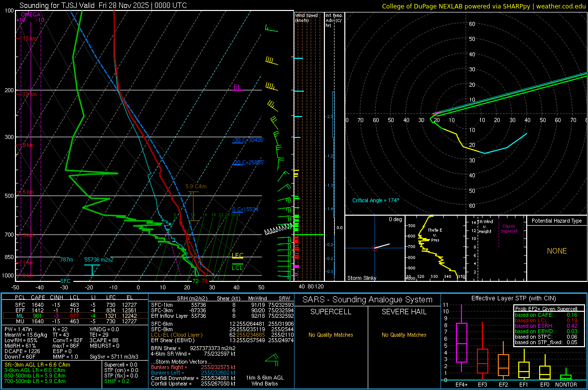588x390 pixels.
Task: Click the Prob EF2+ Given Supercell heading
Action: coord(546,309)
